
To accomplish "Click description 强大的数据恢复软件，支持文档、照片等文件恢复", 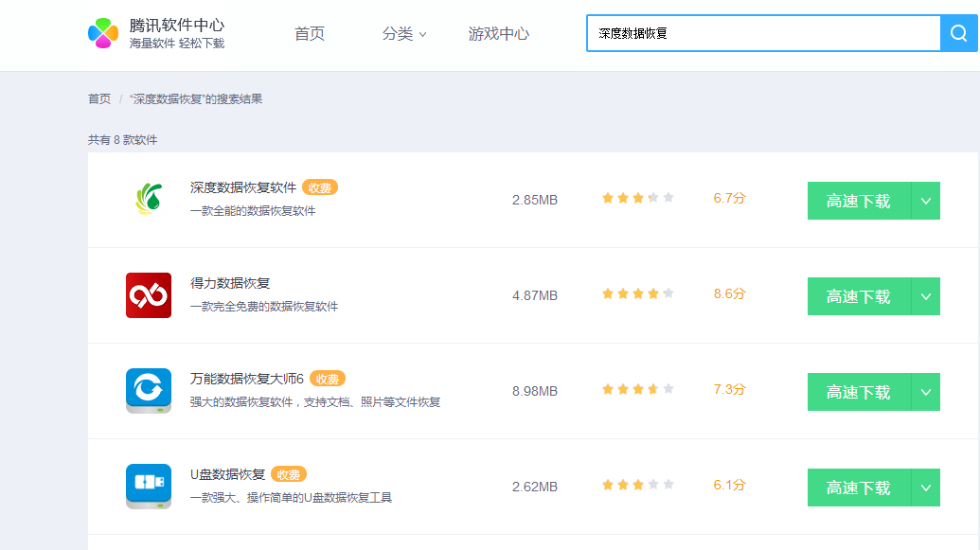I will tap(315, 402).
